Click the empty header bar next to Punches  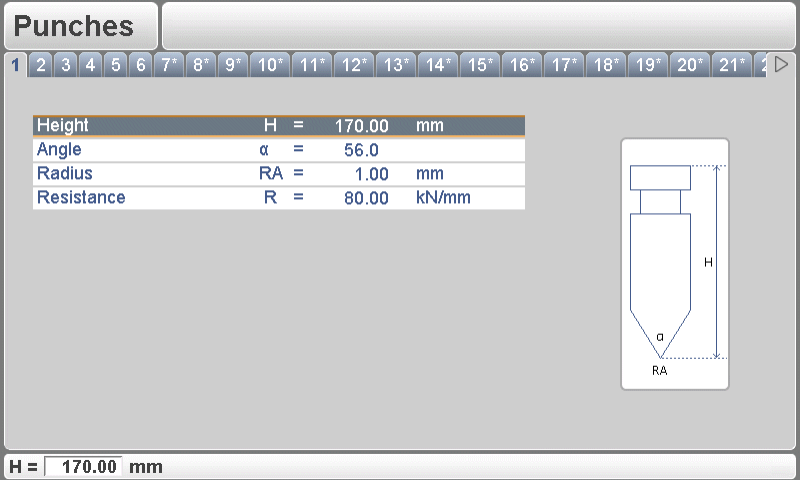tap(478, 26)
